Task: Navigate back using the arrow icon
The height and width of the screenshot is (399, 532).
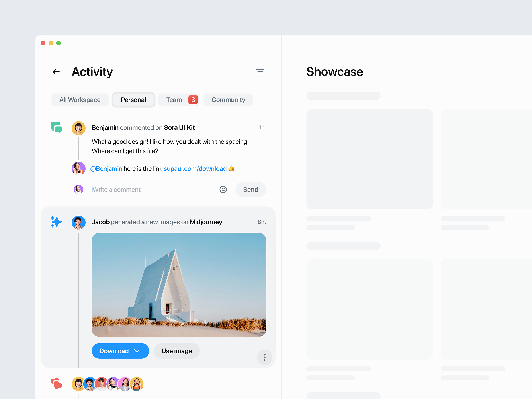Action: pos(56,72)
